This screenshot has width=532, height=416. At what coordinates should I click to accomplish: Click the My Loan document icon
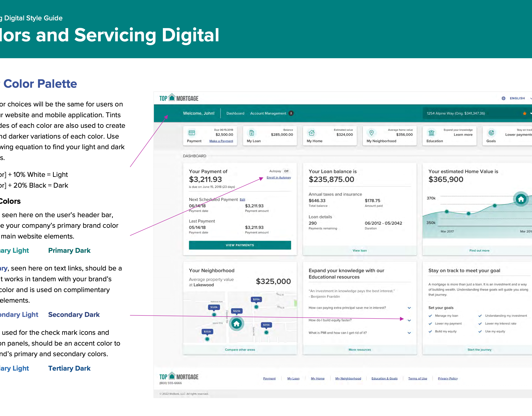tap(252, 133)
